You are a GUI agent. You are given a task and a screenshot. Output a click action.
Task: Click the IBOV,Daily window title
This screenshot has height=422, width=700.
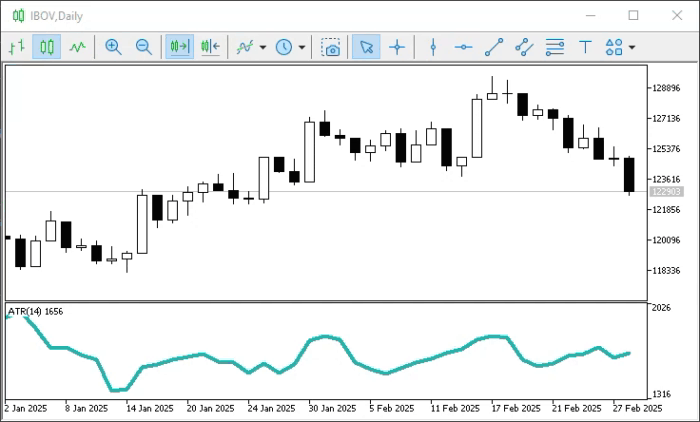tap(57, 16)
